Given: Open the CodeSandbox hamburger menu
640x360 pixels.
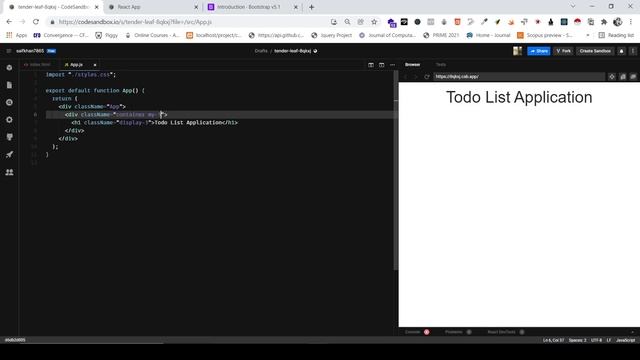Looking at the screenshot, I should coord(9,51).
